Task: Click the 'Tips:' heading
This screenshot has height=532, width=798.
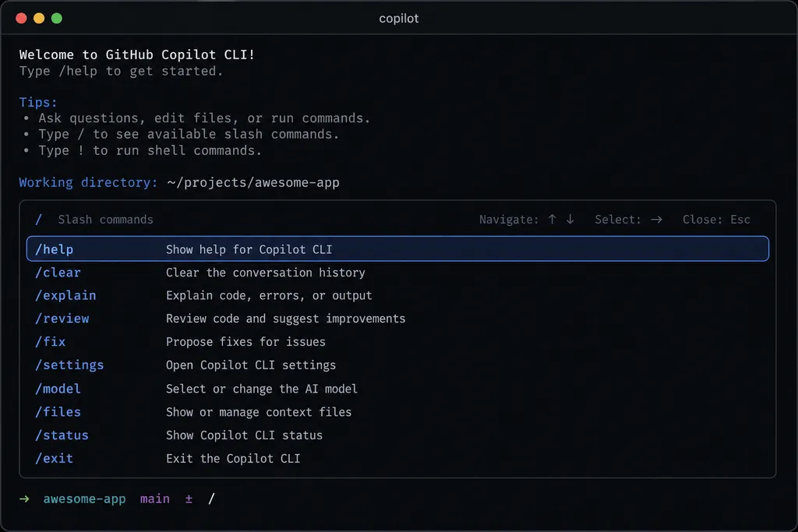Action: [38, 102]
